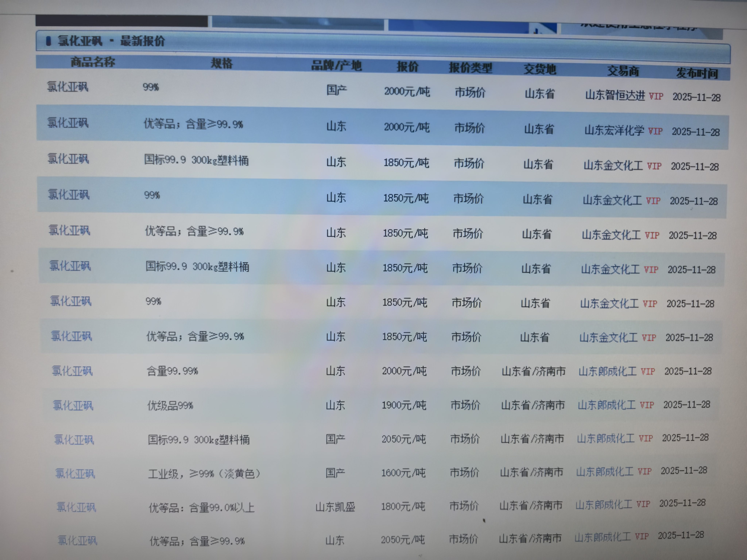Click VIP badge beside 山东智恒达进

pos(656,97)
